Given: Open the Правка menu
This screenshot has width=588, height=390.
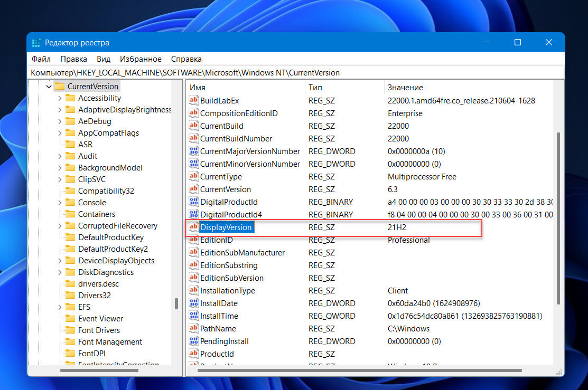Looking at the screenshot, I should click(73, 59).
